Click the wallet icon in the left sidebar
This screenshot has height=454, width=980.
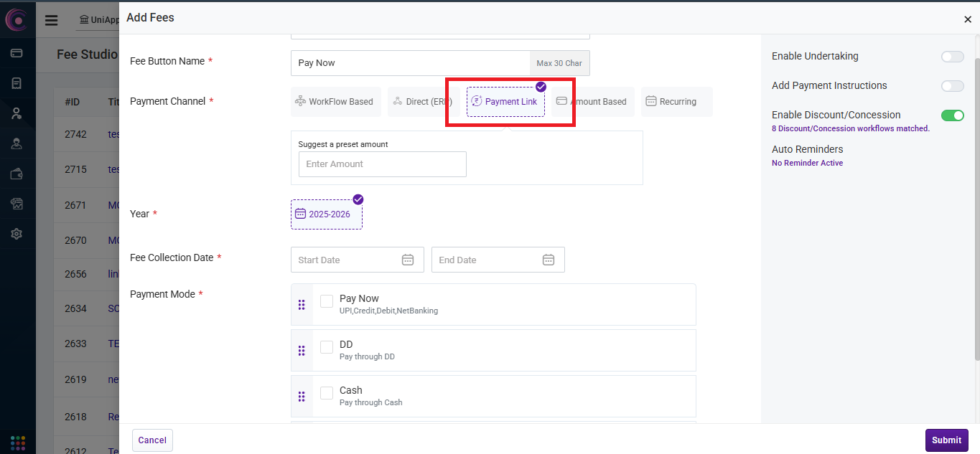click(17, 174)
